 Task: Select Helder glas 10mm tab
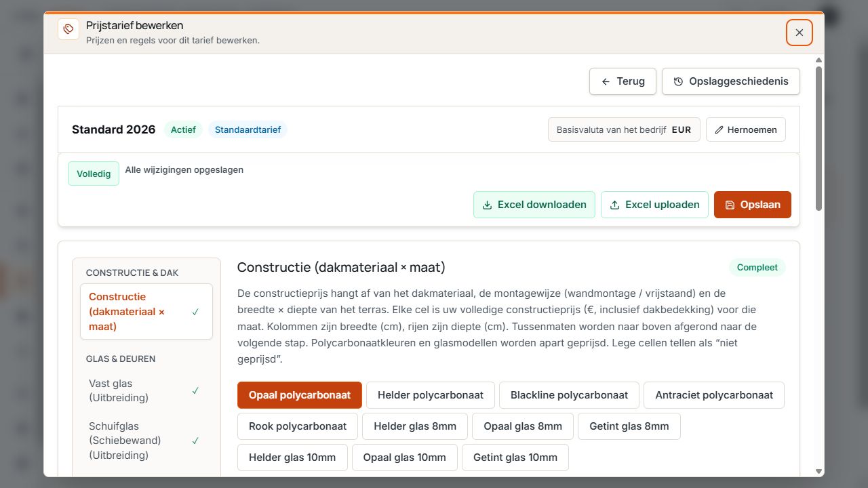pyautogui.click(x=292, y=457)
